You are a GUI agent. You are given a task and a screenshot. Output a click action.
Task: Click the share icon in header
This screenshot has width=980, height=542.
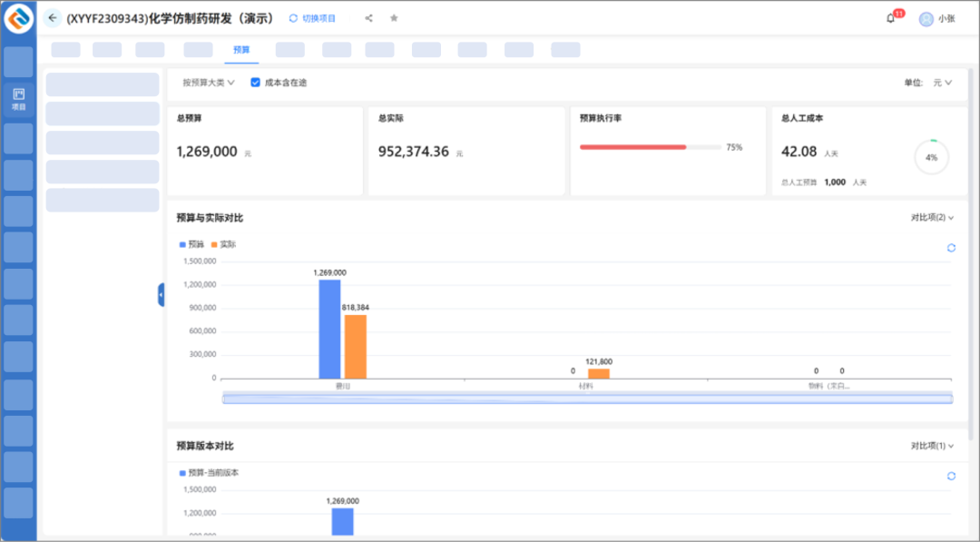[368, 18]
